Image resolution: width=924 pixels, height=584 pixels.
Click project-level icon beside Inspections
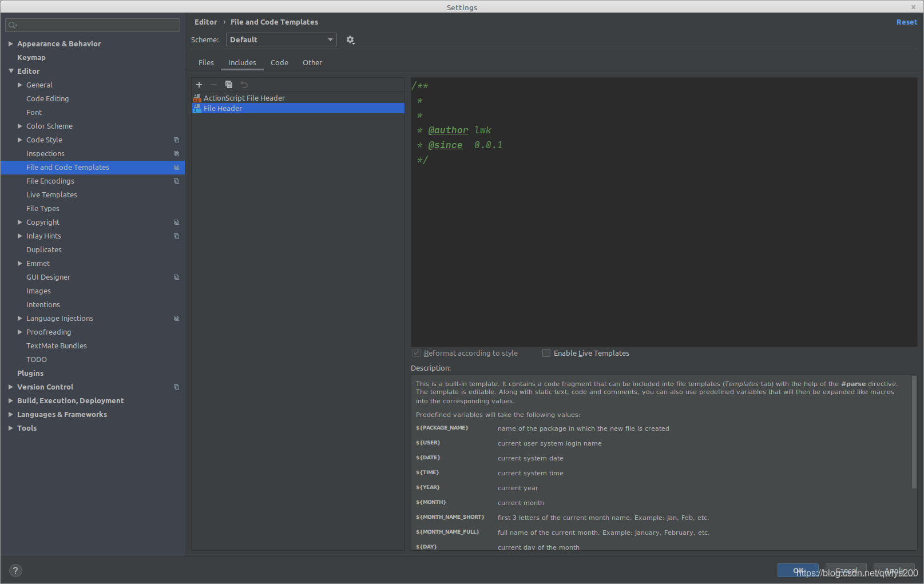(x=176, y=154)
